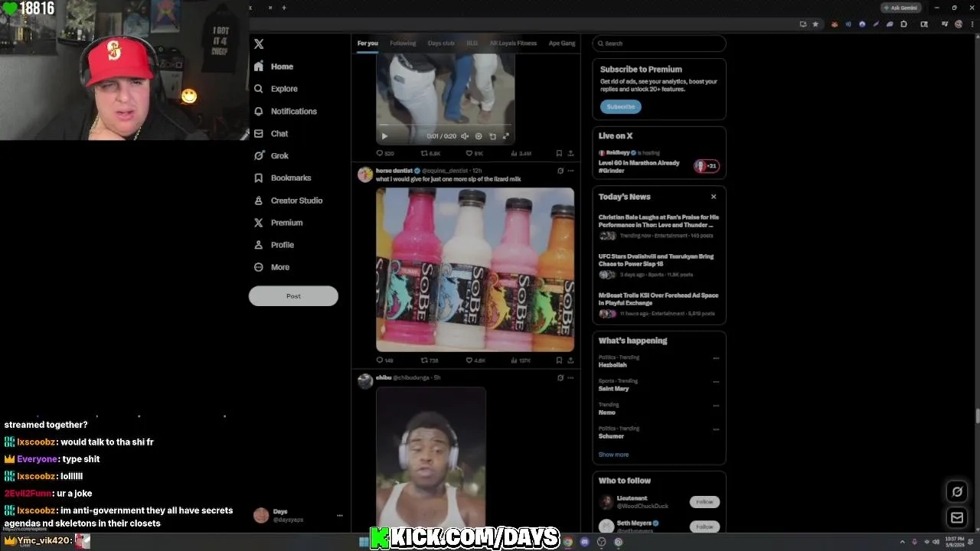This screenshot has width=980, height=551.
Task: Like the horse dentist post
Action: pos(475,360)
